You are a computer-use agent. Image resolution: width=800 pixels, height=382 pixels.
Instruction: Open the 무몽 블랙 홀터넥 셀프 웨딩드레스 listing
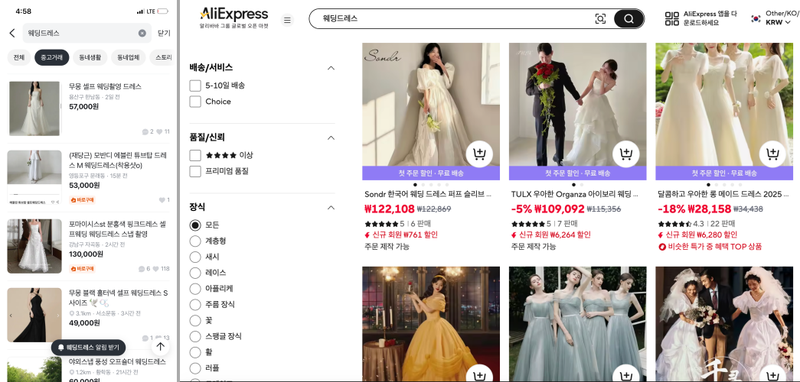(x=88, y=315)
